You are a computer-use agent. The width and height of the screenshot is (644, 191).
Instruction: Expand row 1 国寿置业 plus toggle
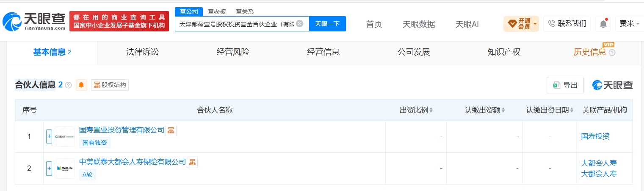[x=49, y=137]
